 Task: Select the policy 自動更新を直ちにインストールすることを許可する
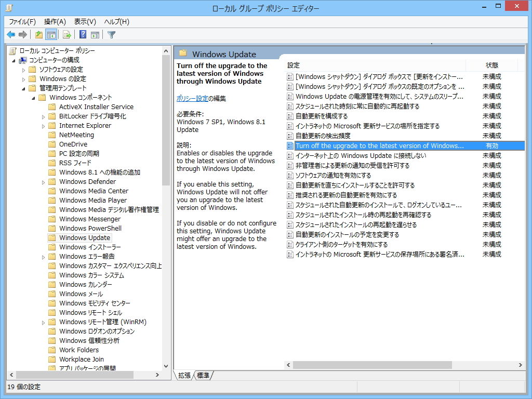(355, 185)
